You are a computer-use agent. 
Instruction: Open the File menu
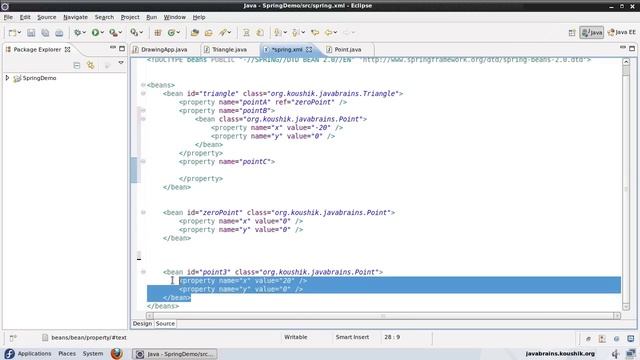(x=8, y=17)
